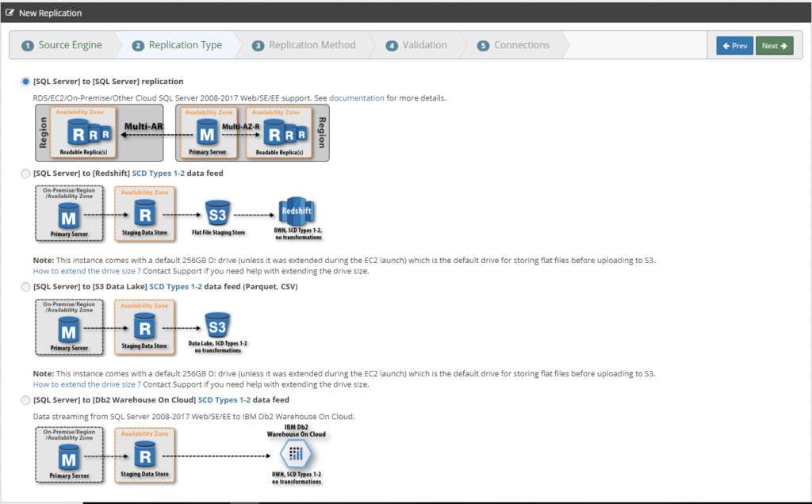
Task: Open the first How to extend drive size link
Action: click(x=87, y=271)
